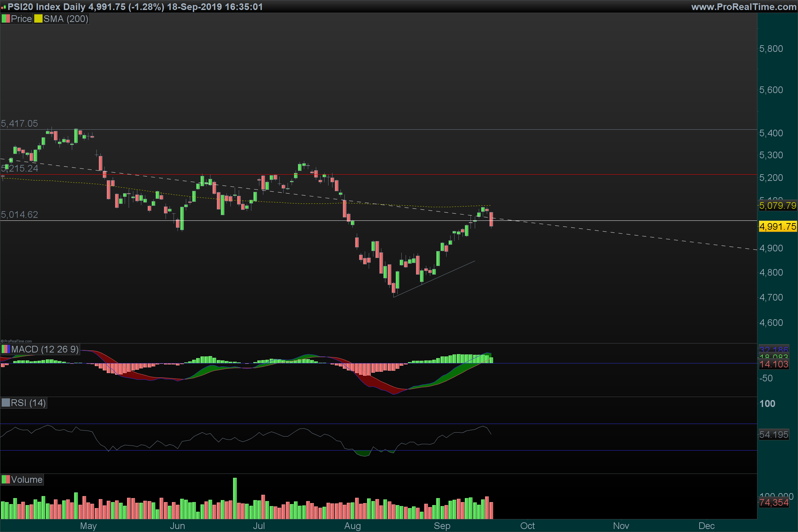Click the gray RSI legend icon
This screenshot has height=532, width=798.
pyautogui.click(x=5, y=403)
